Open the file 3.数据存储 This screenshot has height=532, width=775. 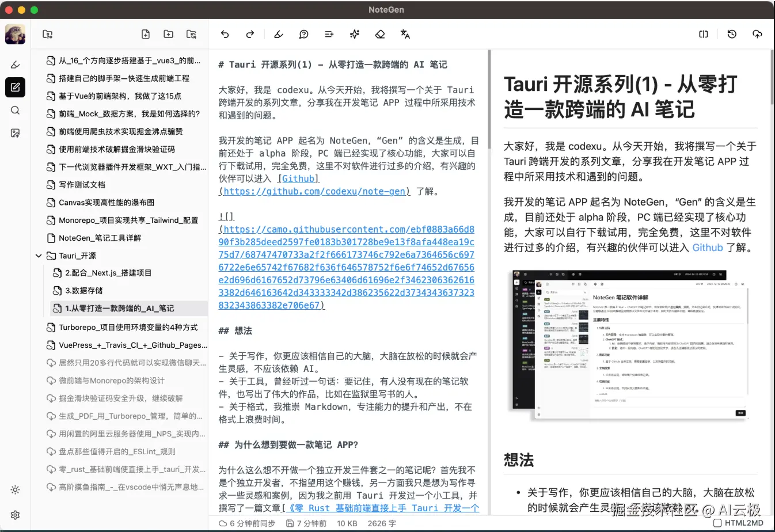[84, 291]
